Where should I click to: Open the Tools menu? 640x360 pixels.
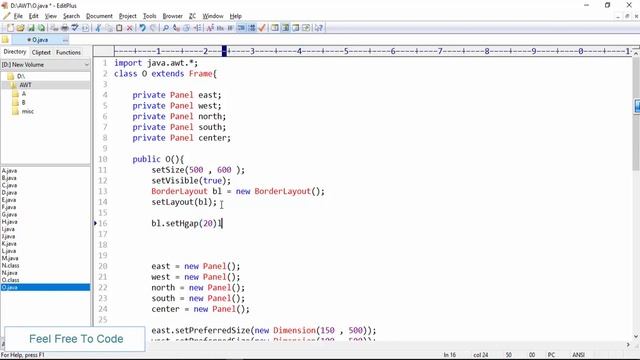pyautogui.click(x=149, y=16)
